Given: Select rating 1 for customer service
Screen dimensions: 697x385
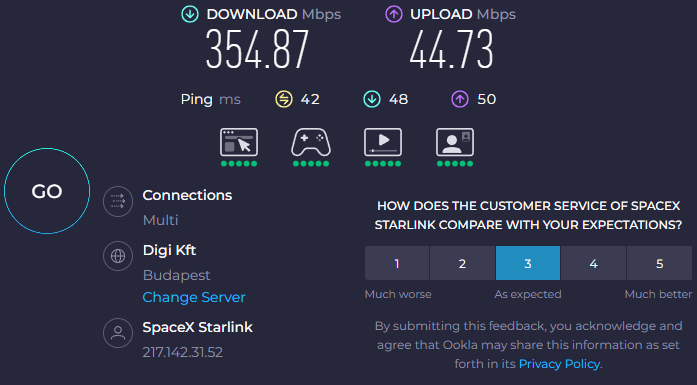Looking at the screenshot, I should [397, 263].
